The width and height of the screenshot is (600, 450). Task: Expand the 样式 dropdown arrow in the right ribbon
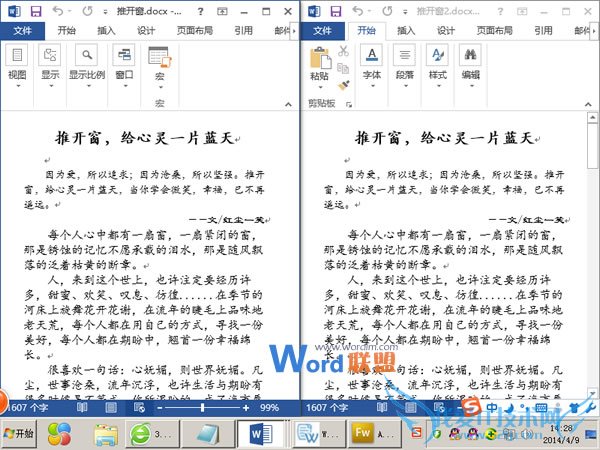438,86
